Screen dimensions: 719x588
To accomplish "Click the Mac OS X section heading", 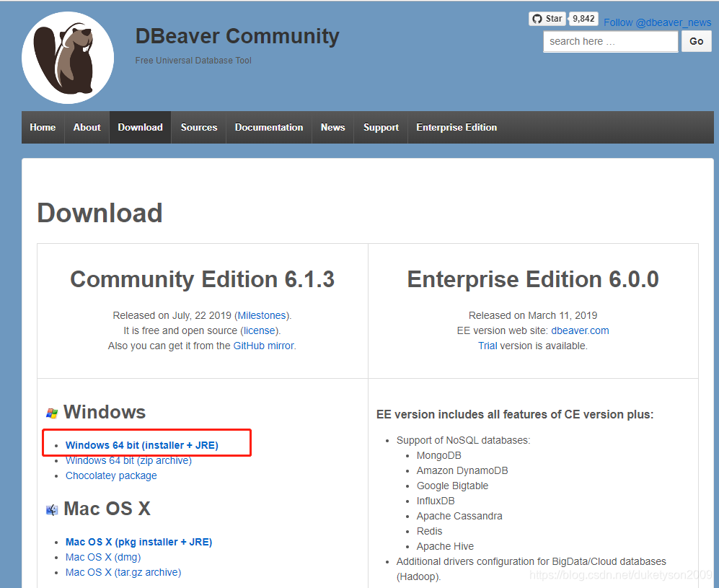I will pyautogui.click(x=107, y=509).
